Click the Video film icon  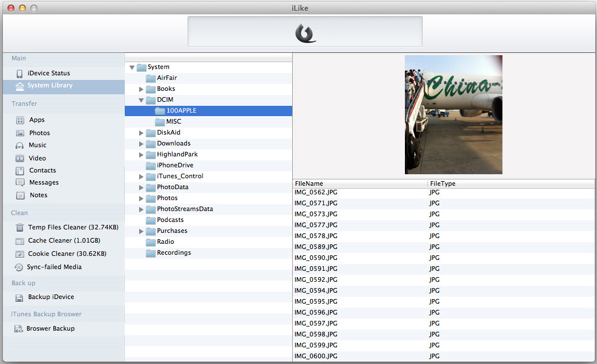(20, 158)
